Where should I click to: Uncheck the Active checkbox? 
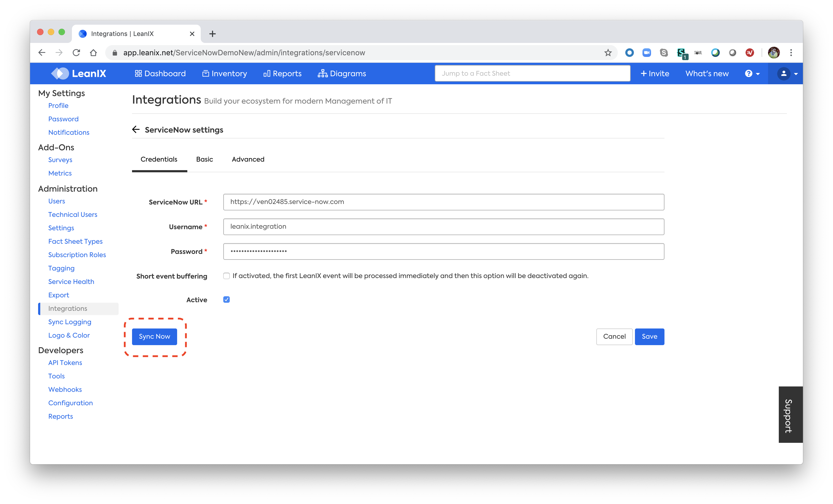[x=226, y=300]
